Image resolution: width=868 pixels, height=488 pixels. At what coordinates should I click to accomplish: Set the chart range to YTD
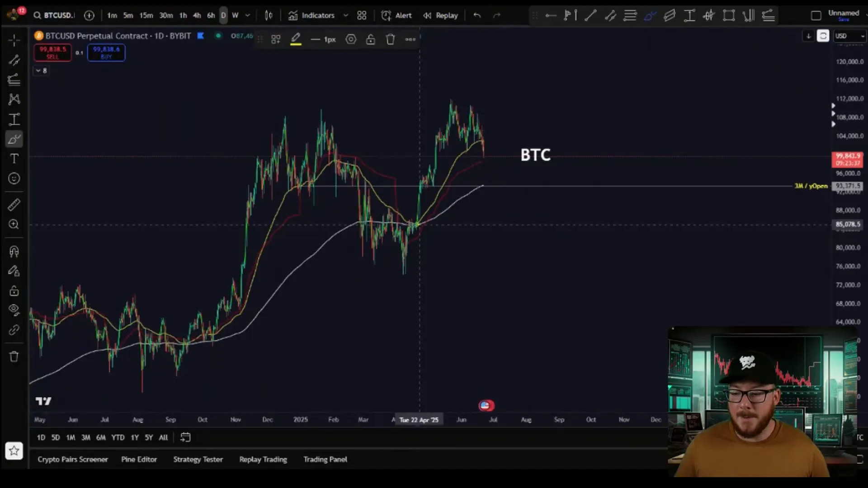pos(118,437)
